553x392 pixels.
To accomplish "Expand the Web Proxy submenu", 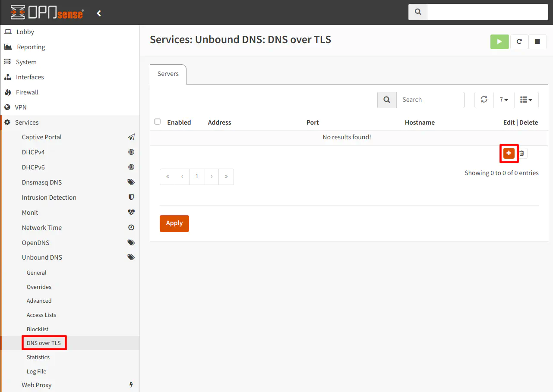I will click(37, 385).
